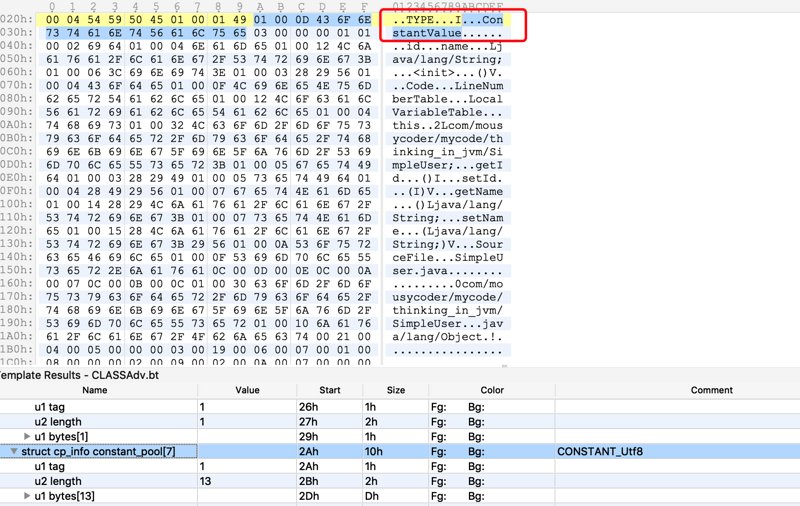Click the ASCII text 'SimpleUser...jav'
The height and width of the screenshot is (506, 800).
447,323
